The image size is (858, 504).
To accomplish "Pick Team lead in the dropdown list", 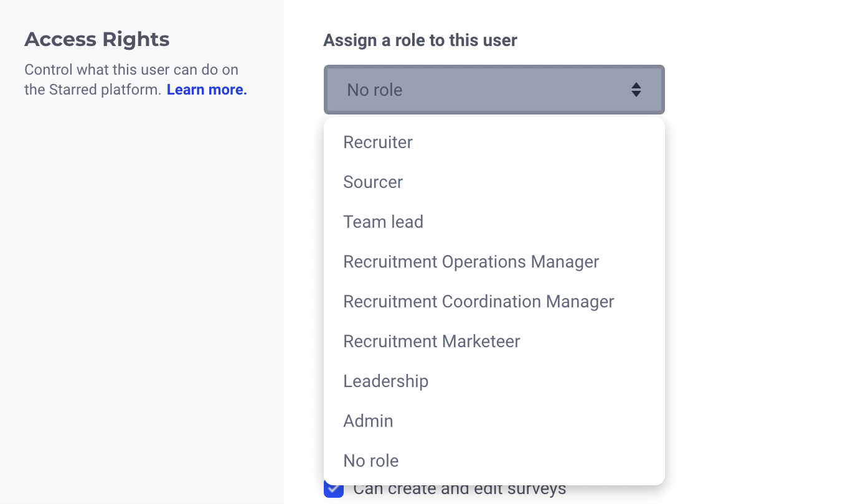I will 383,222.
